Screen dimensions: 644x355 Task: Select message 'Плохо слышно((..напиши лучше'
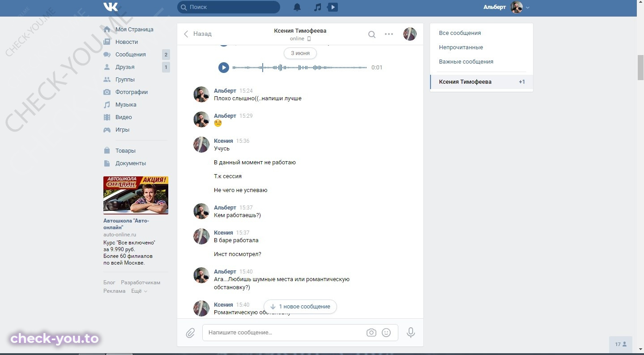258,98
